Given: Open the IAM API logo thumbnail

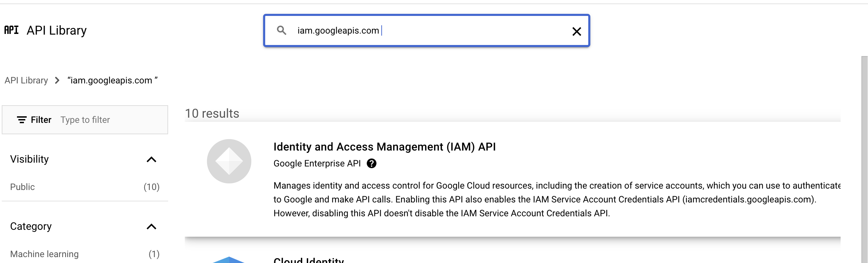Looking at the screenshot, I should (x=229, y=161).
